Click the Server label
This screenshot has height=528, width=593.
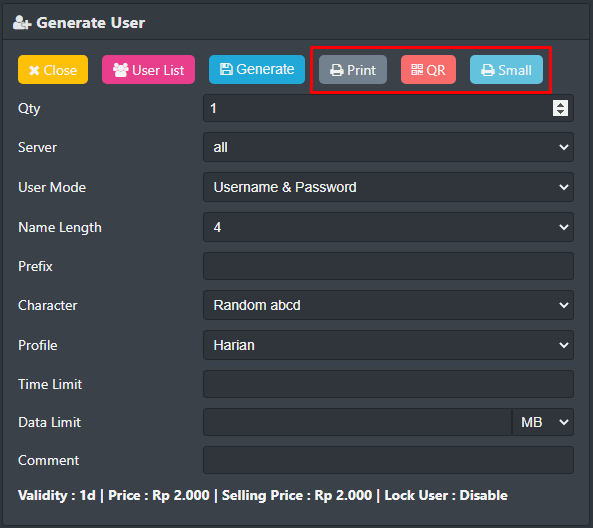(37, 147)
